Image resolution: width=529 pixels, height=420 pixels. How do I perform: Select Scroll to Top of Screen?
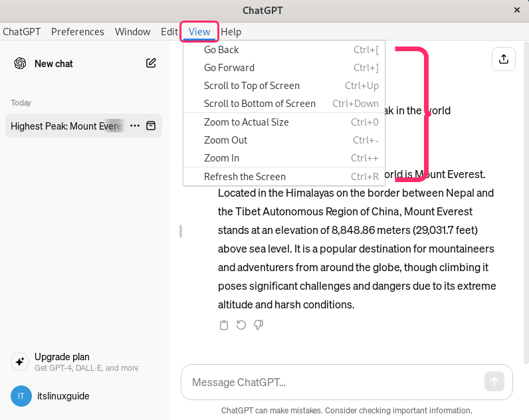252,86
